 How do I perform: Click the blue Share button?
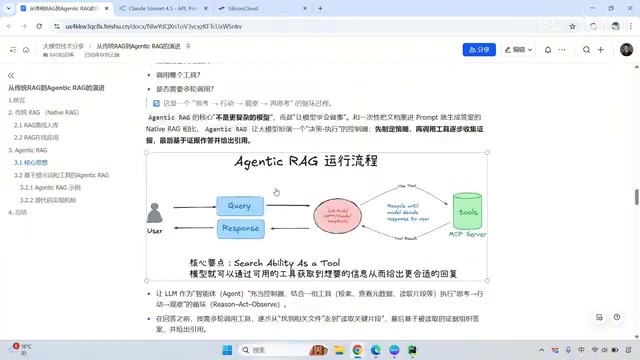pyautogui.click(x=479, y=49)
